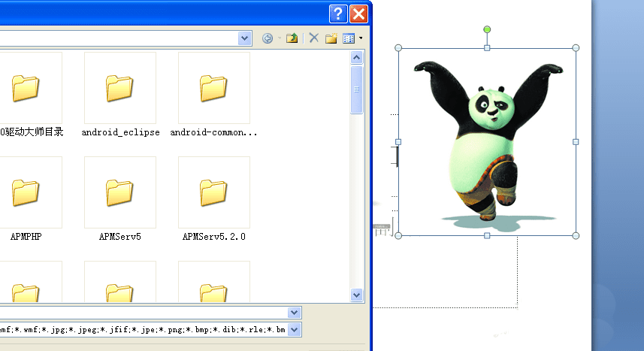Image resolution: width=644 pixels, height=351 pixels.
Task: Click the top-middle square resize handle
Action: pos(487,48)
